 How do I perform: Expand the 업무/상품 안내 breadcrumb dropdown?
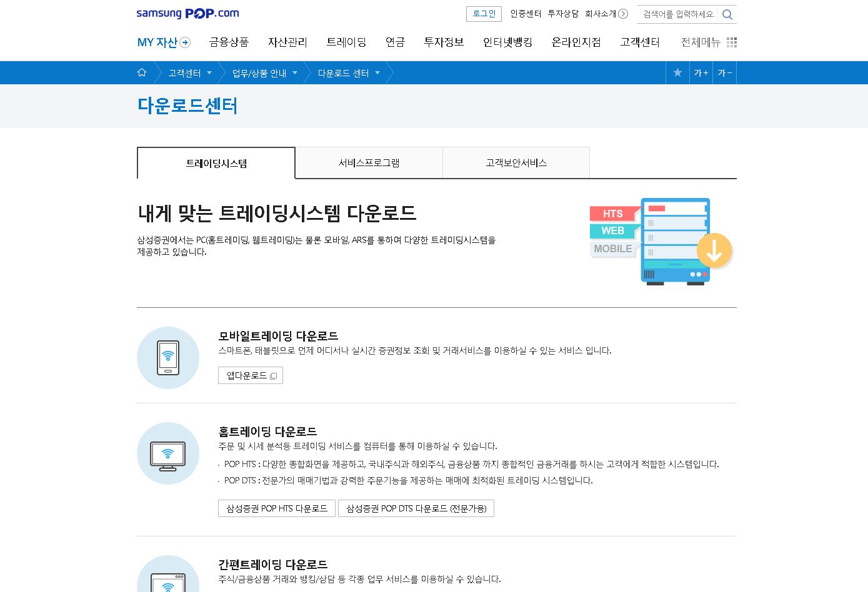295,72
